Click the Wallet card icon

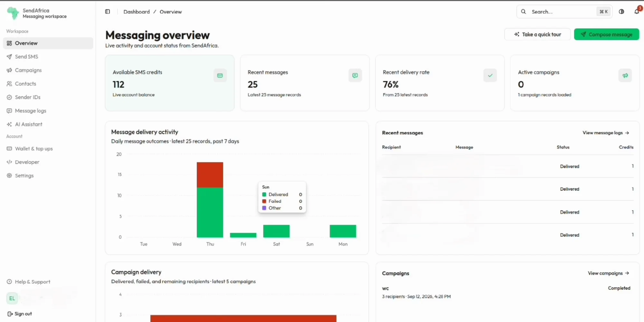[9, 149]
